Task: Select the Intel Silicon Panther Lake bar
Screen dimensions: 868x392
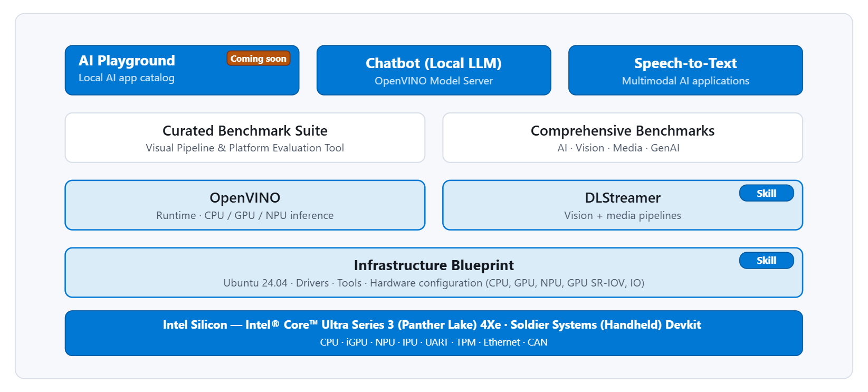Action: click(434, 333)
